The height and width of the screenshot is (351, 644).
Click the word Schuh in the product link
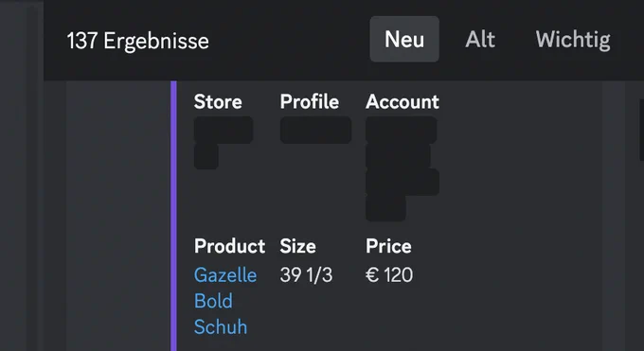click(x=221, y=327)
